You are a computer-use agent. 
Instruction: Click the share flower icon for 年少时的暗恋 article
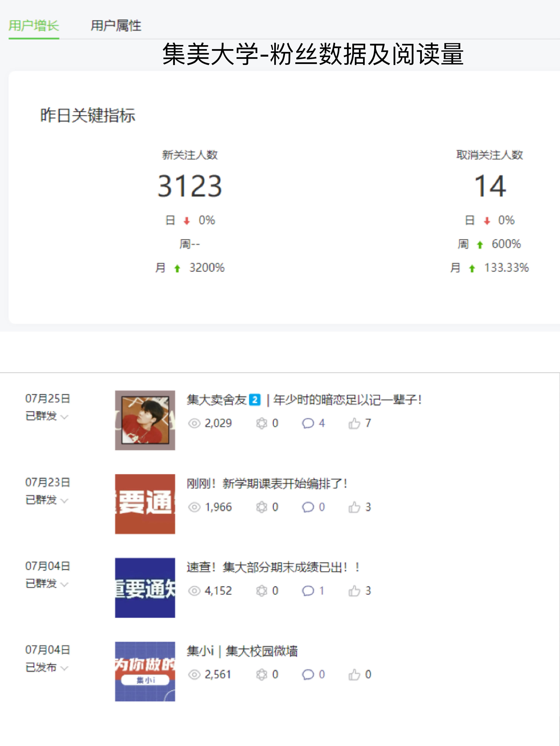coord(261,423)
